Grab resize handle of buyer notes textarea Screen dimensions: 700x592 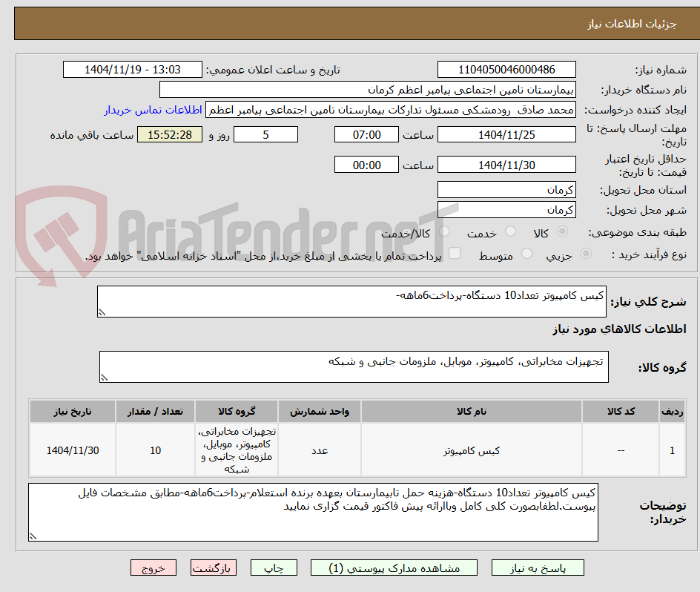tap(33, 536)
